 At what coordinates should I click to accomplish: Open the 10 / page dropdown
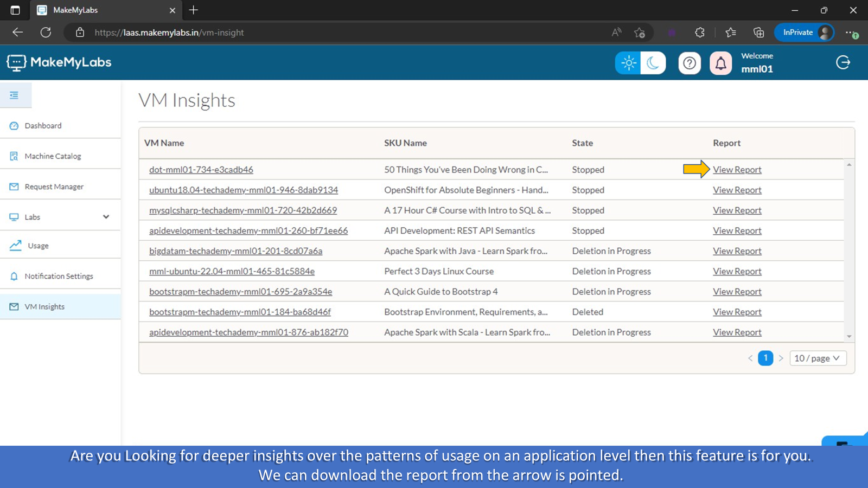point(817,358)
